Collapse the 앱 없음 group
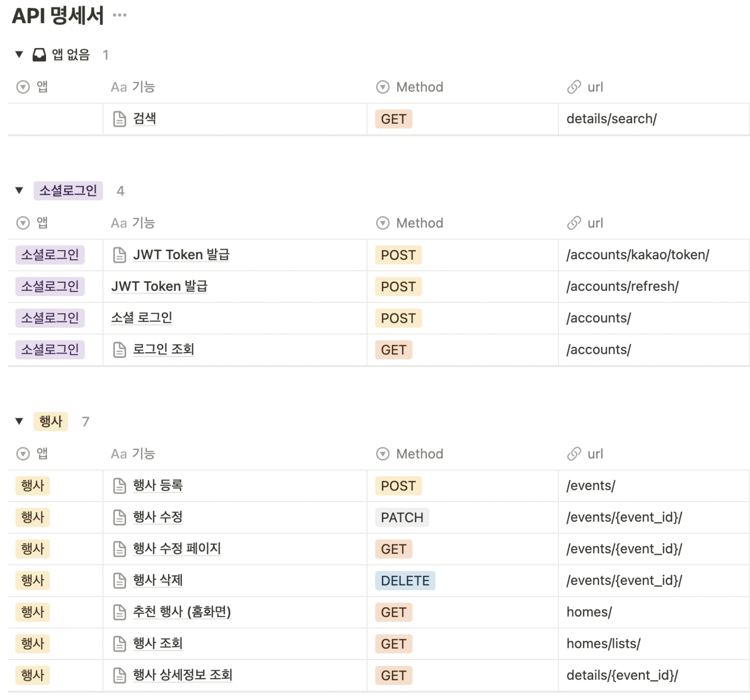Viewport: 750px width, 700px height. (x=19, y=55)
